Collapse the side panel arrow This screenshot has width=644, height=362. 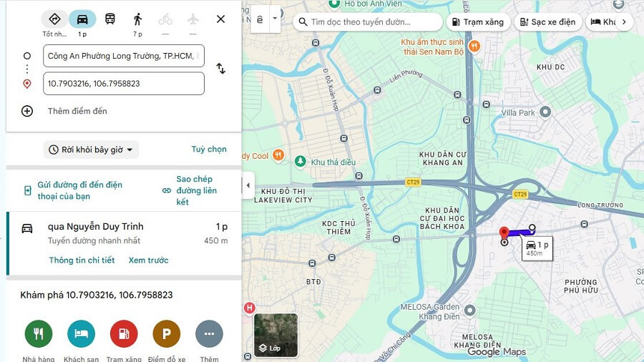(248, 185)
